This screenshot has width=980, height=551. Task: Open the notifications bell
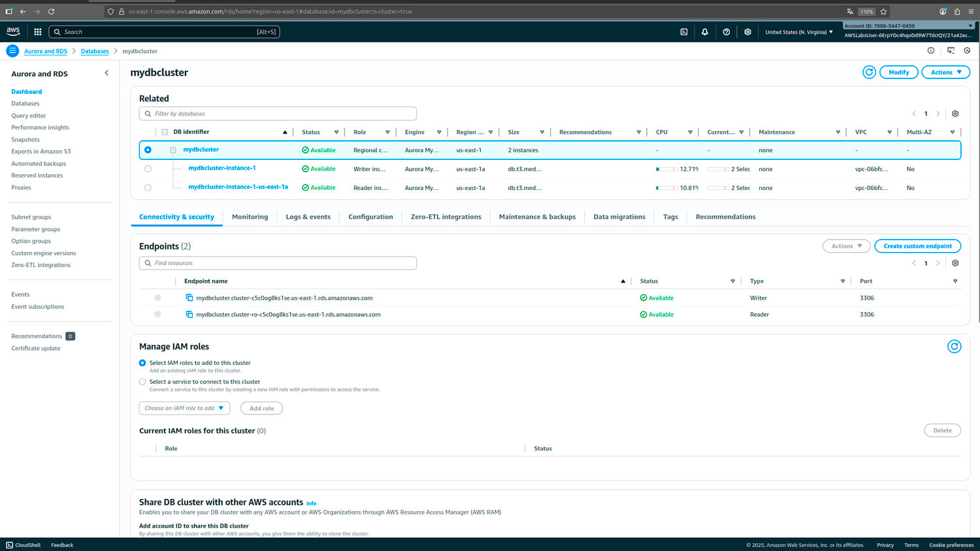coord(704,32)
